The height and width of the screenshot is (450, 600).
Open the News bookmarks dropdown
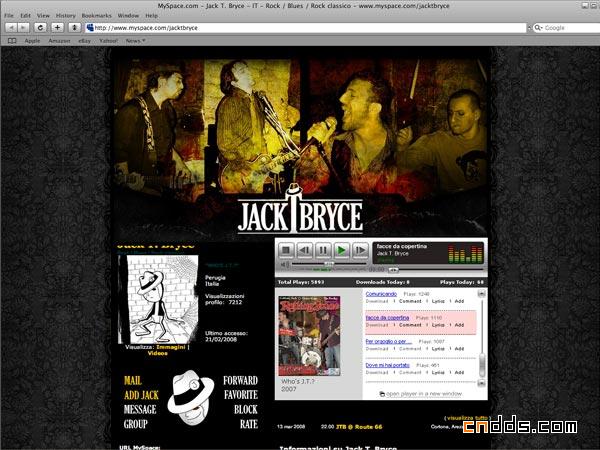(x=135, y=41)
